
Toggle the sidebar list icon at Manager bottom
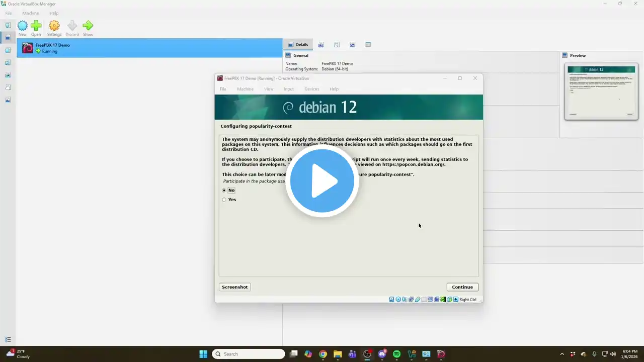[8, 340]
